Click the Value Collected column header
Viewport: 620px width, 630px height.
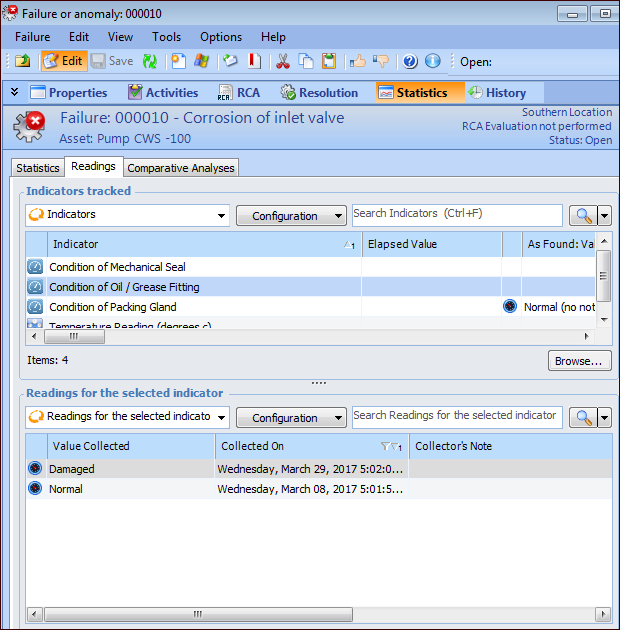click(131, 446)
